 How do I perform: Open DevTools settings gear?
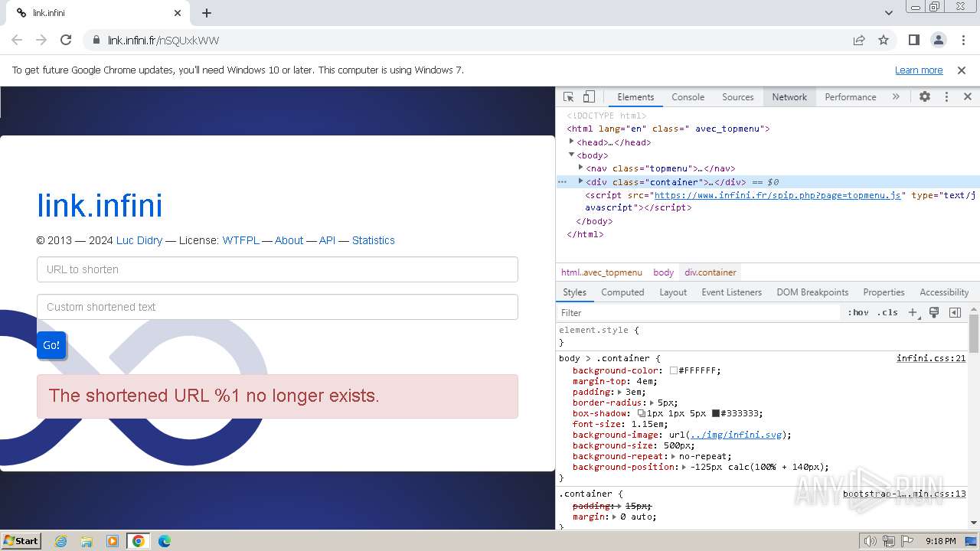(x=925, y=97)
